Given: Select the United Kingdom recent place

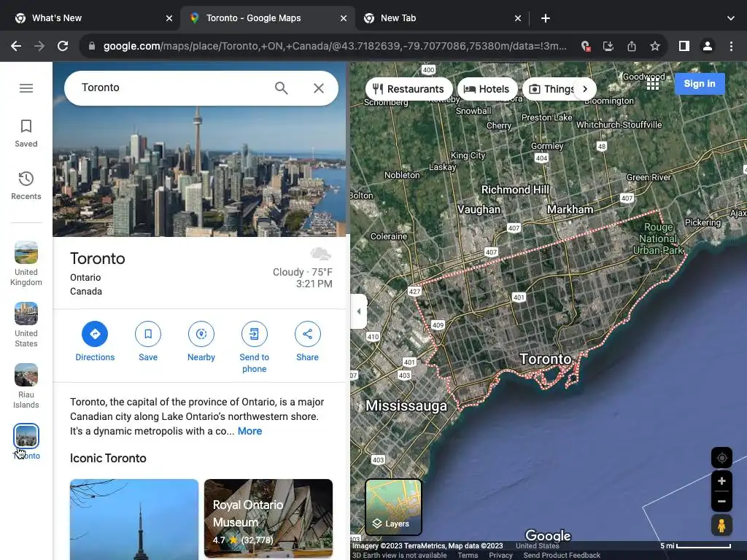Looking at the screenshot, I should coord(26,264).
